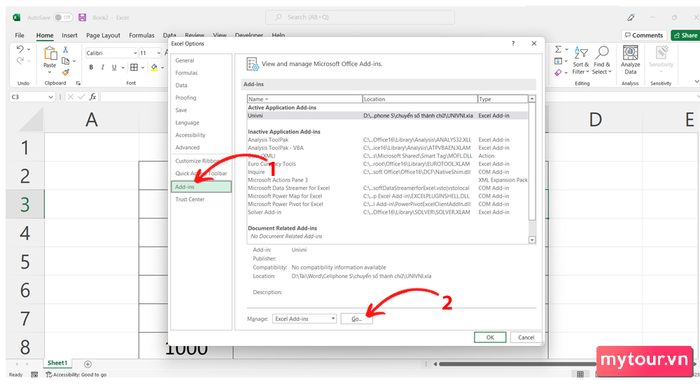Toggle Italic formatting
This screenshot has height=386, width=700.
103,67
